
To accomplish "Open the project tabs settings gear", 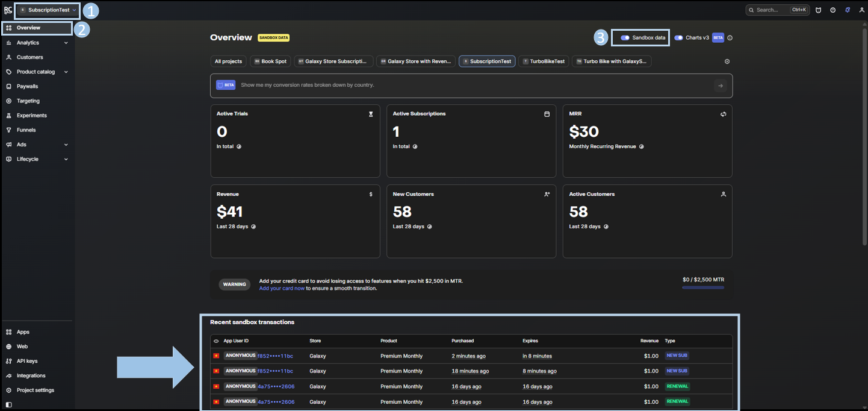I will coord(727,61).
